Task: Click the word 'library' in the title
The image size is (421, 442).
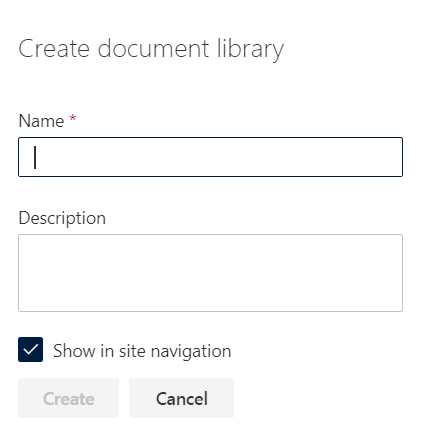Action: coord(250,49)
